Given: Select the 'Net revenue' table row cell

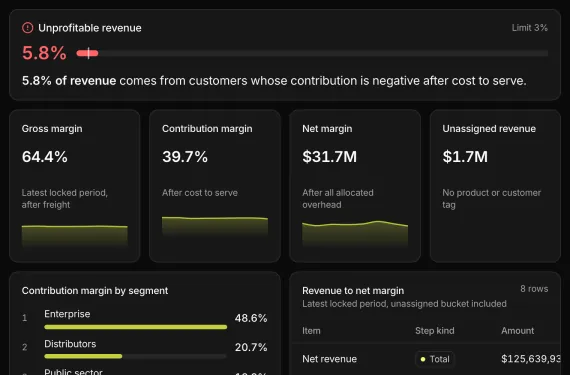Looking at the screenshot, I should (x=329, y=359).
